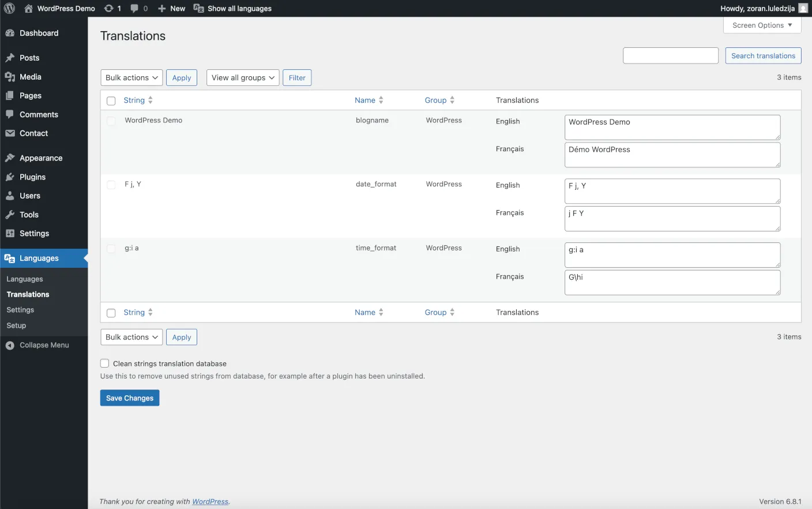Click the Save Changes button
The width and height of the screenshot is (812, 509).
pos(130,398)
